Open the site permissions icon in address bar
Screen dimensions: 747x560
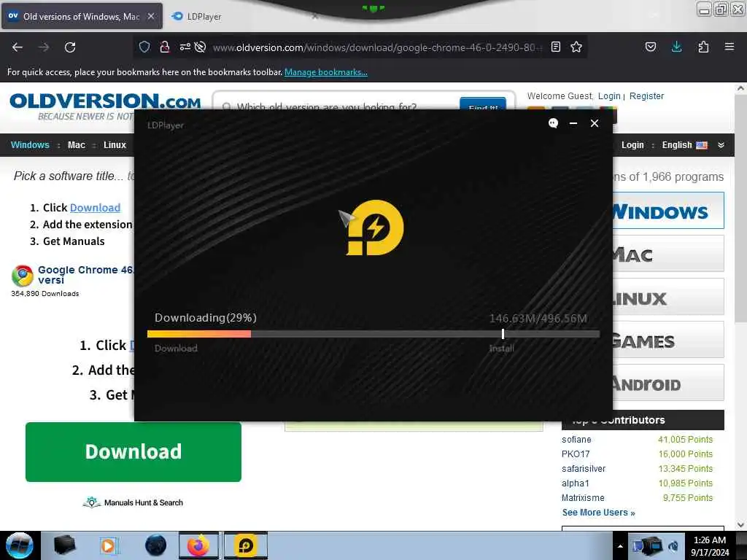(x=185, y=47)
